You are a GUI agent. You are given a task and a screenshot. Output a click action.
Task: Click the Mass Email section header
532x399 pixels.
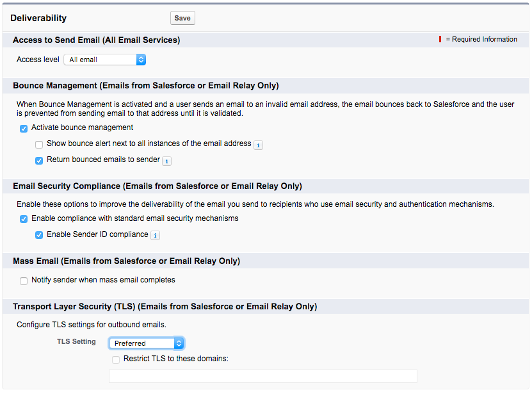click(126, 261)
